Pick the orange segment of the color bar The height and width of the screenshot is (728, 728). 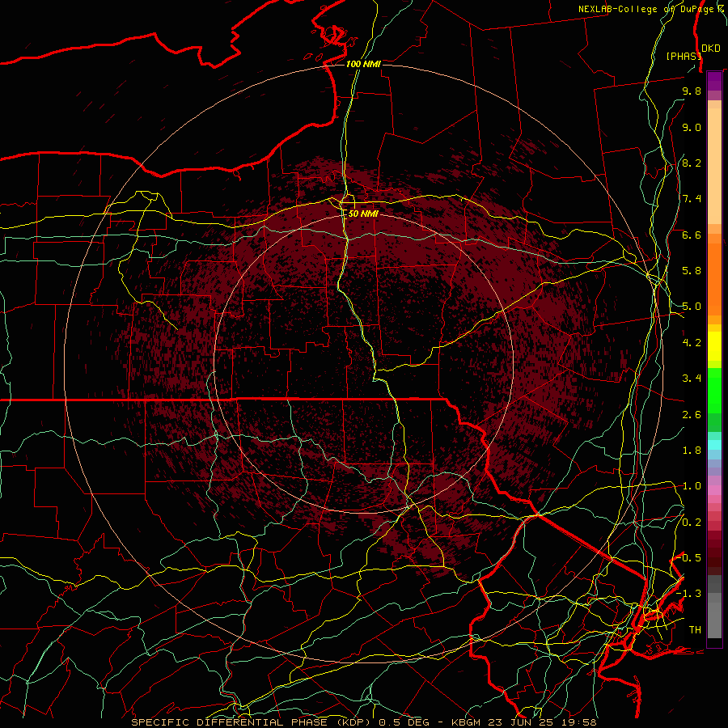(714, 279)
